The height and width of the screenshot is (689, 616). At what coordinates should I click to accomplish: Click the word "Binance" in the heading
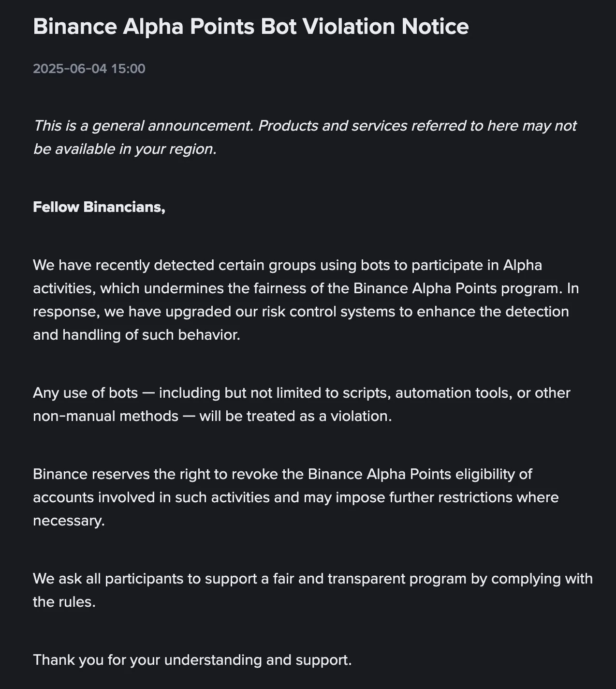[x=74, y=27]
